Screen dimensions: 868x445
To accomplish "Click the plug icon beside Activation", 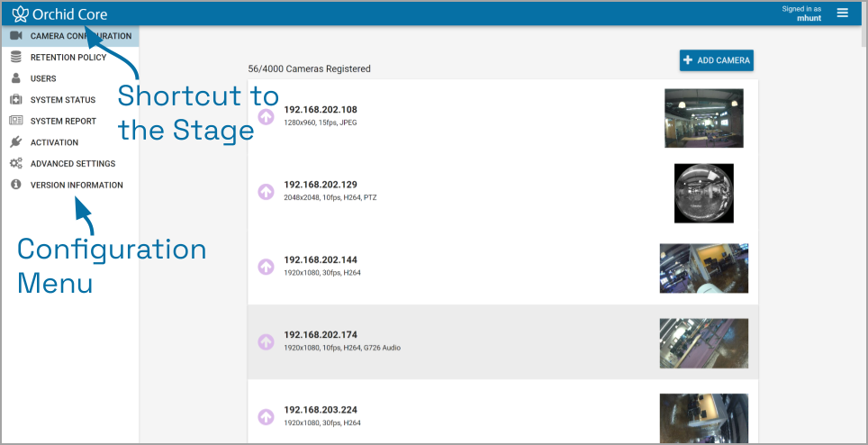I will [x=16, y=142].
